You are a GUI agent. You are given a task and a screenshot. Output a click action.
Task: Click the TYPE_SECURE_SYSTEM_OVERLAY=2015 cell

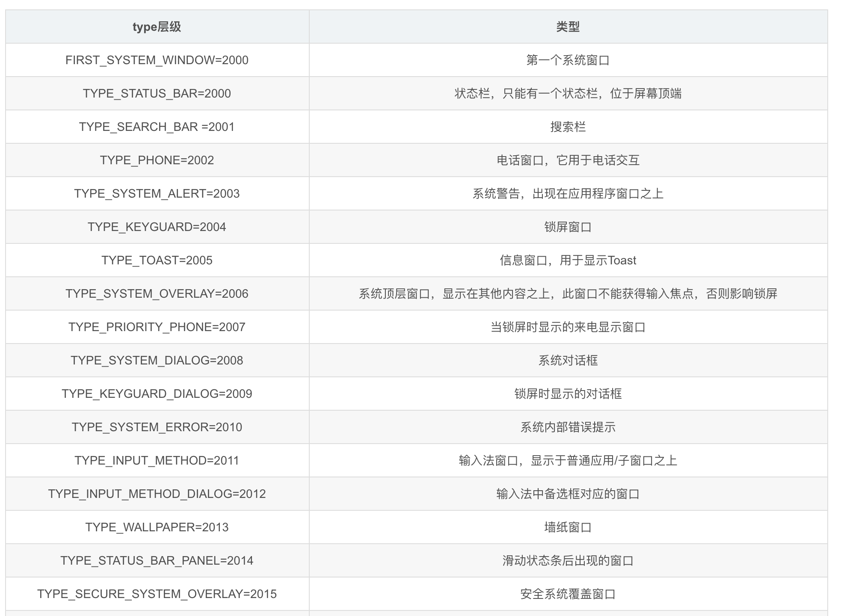pos(157,594)
